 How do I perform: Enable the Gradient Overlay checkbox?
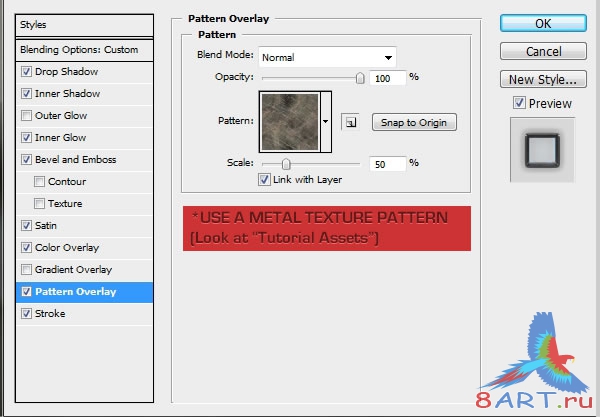[26, 269]
